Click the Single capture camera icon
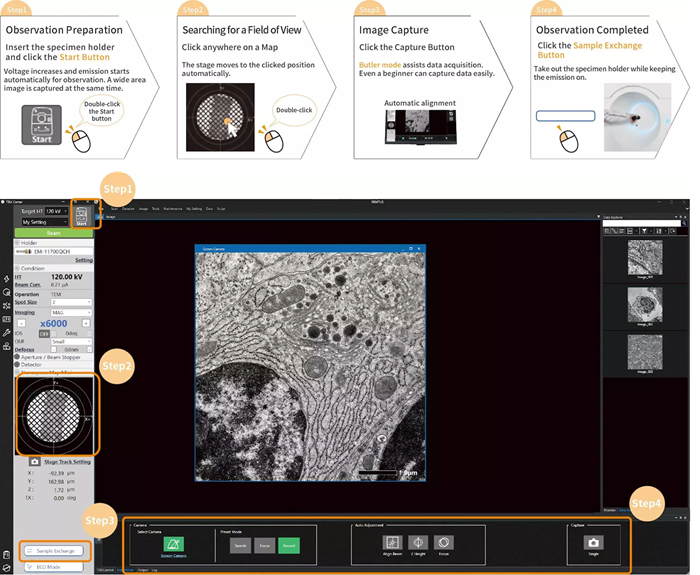 tap(593, 542)
